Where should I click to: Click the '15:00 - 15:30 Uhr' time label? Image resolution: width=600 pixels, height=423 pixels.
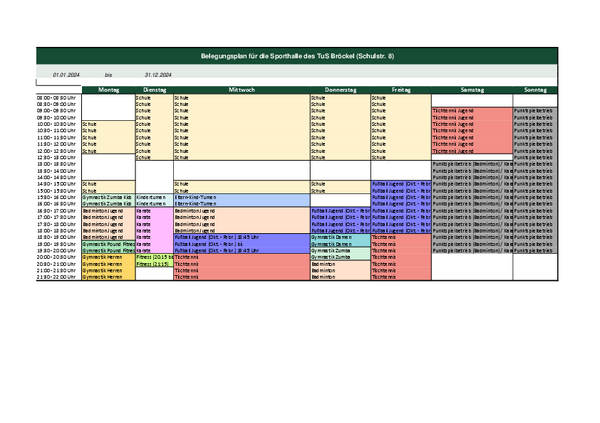[56, 191]
